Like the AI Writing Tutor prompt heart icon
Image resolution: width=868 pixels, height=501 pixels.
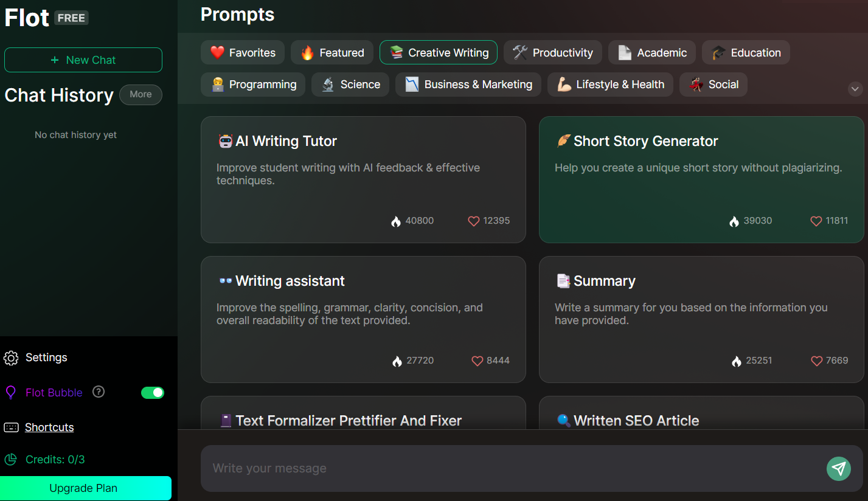point(474,221)
